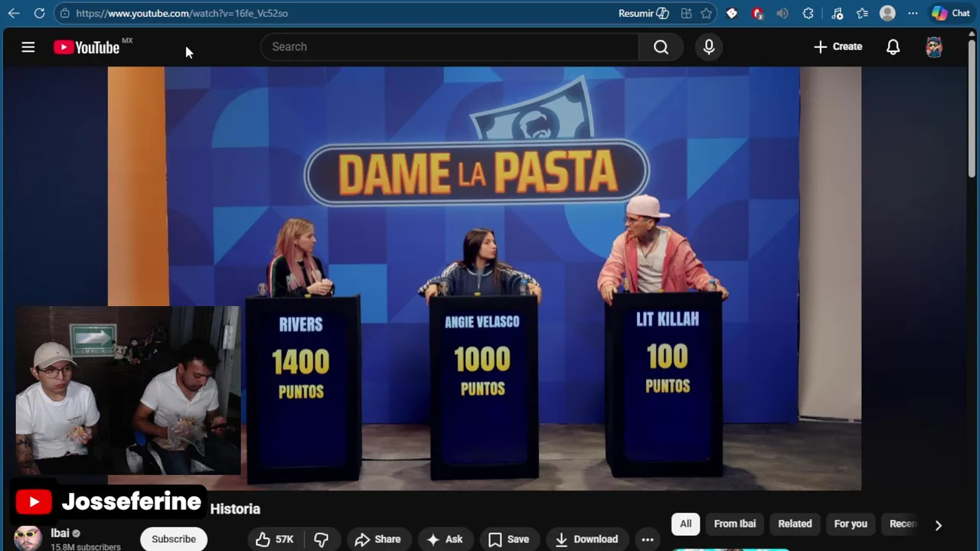This screenshot has width=980, height=551.
Task: Click the '15.8M subscribers' text
Action: click(86, 547)
